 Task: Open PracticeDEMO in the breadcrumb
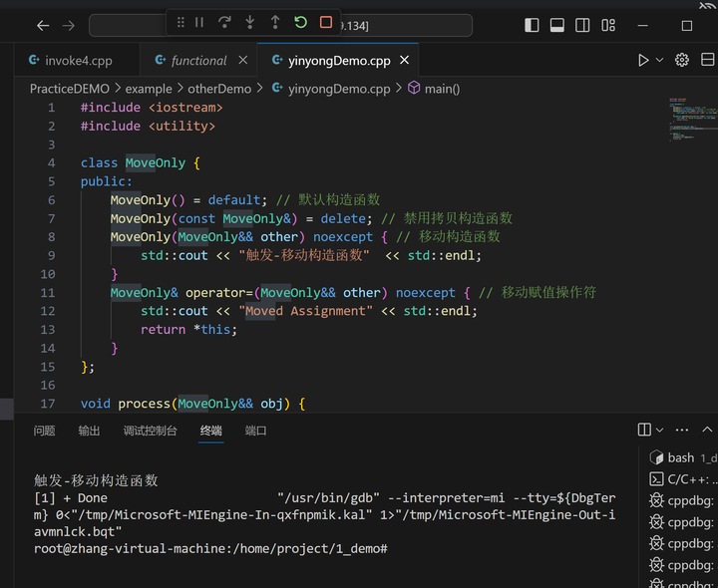pos(70,89)
